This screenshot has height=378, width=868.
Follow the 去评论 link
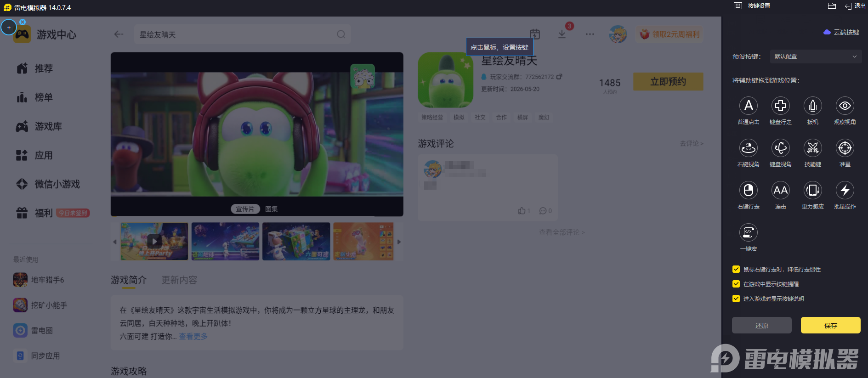tap(692, 144)
